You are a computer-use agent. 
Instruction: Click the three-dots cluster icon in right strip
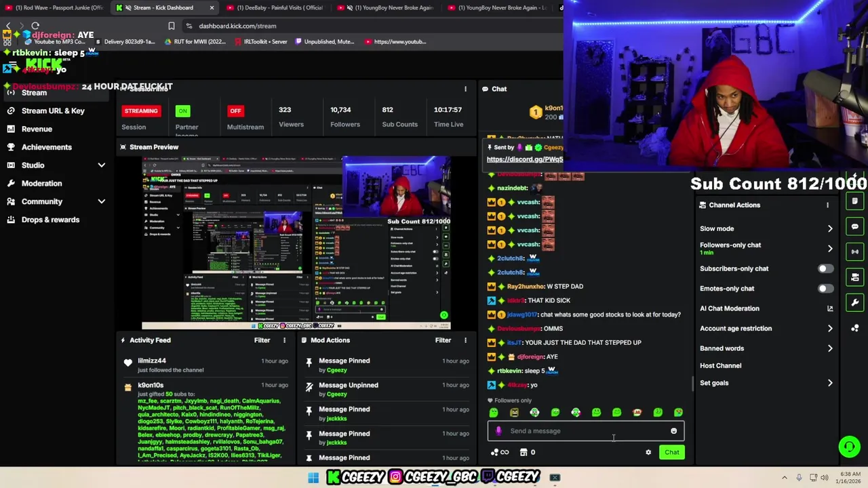pyautogui.click(x=855, y=328)
